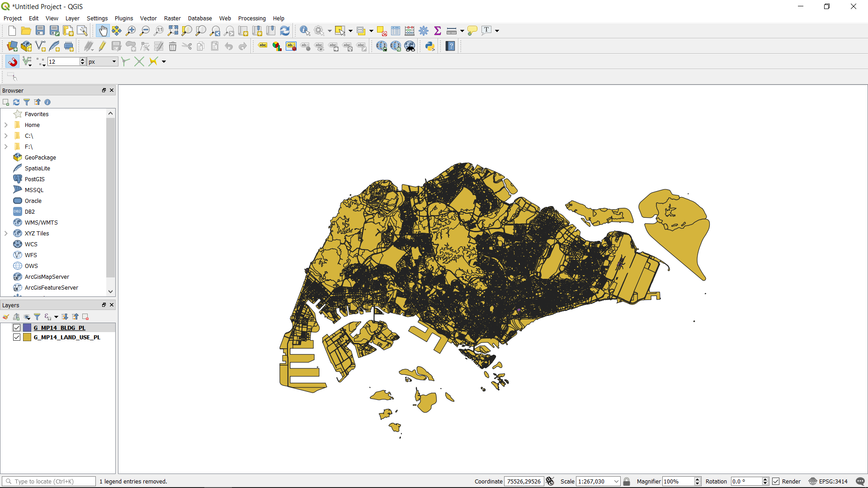The image size is (868, 488).
Task: Open the Python Console icon
Action: coord(429,46)
